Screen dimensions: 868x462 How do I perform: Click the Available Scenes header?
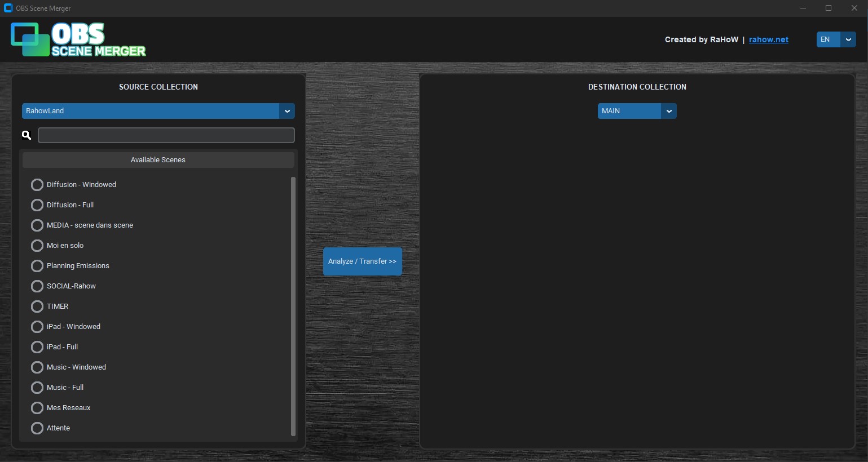coord(158,159)
